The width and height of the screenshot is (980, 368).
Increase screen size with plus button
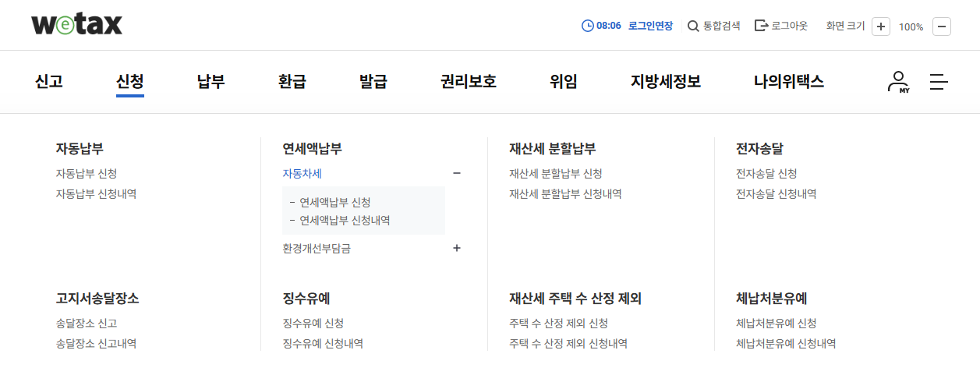[881, 26]
